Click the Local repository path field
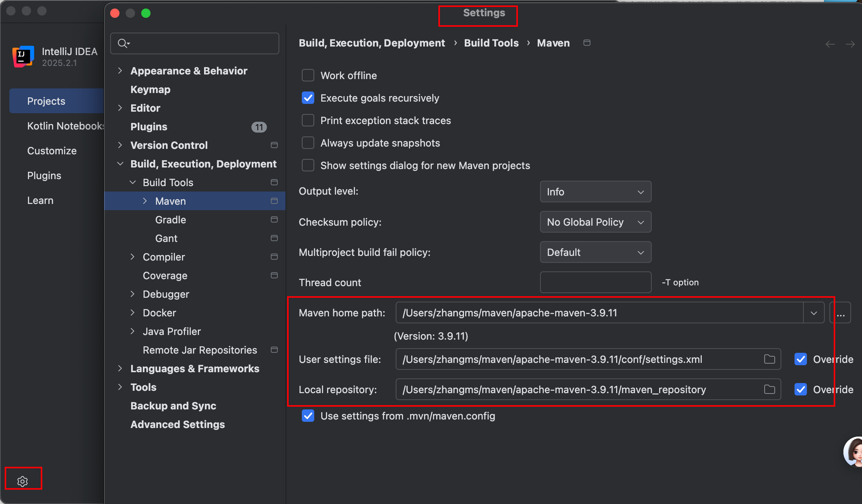862x504 pixels. [x=588, y=389]
